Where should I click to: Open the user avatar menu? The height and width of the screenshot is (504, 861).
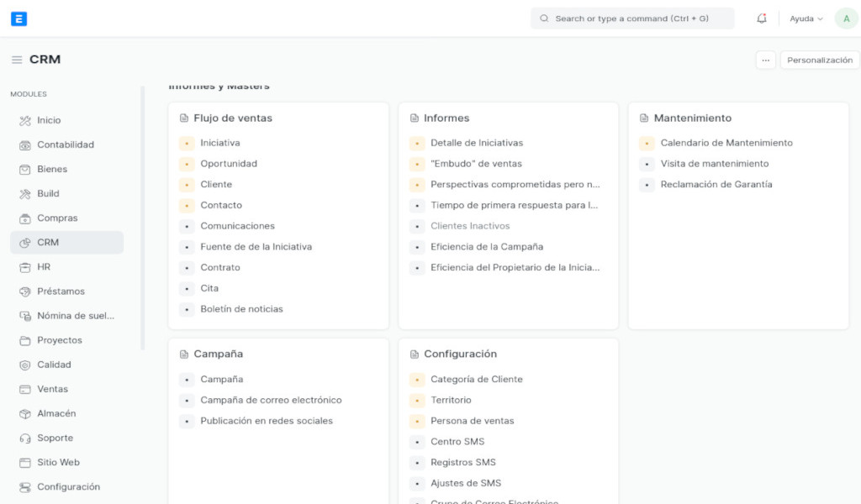click(846, 18)
